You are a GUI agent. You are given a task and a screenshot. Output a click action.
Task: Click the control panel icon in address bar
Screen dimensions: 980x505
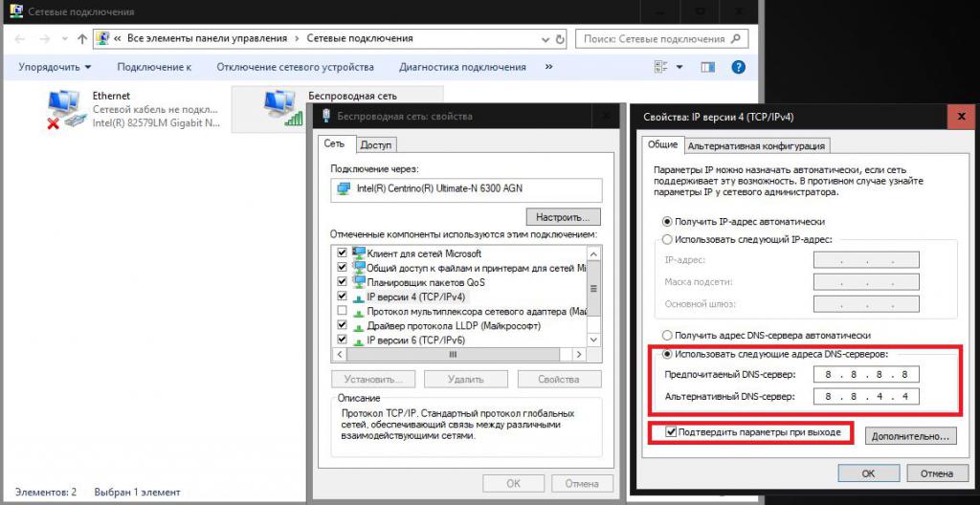tap(103, 39)
